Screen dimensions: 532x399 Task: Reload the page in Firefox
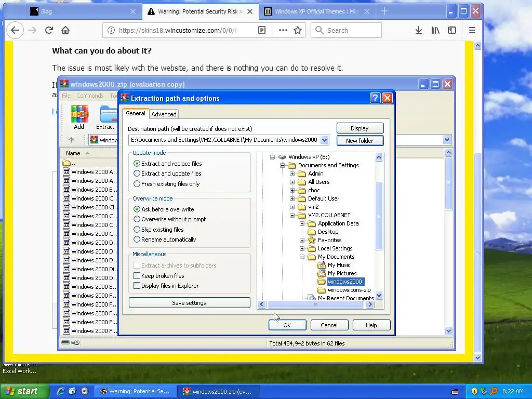[x=49, y=30]
